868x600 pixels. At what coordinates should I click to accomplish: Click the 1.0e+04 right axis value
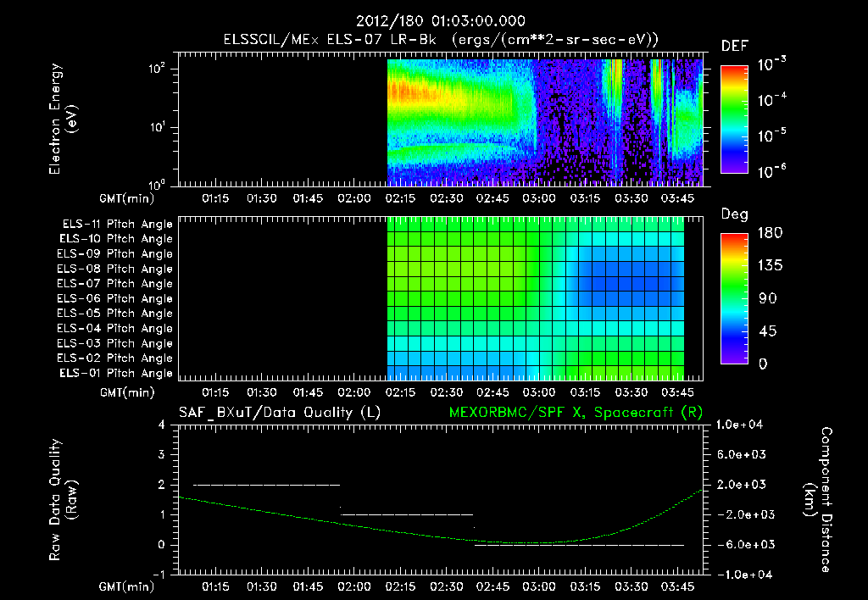(739, 425)
